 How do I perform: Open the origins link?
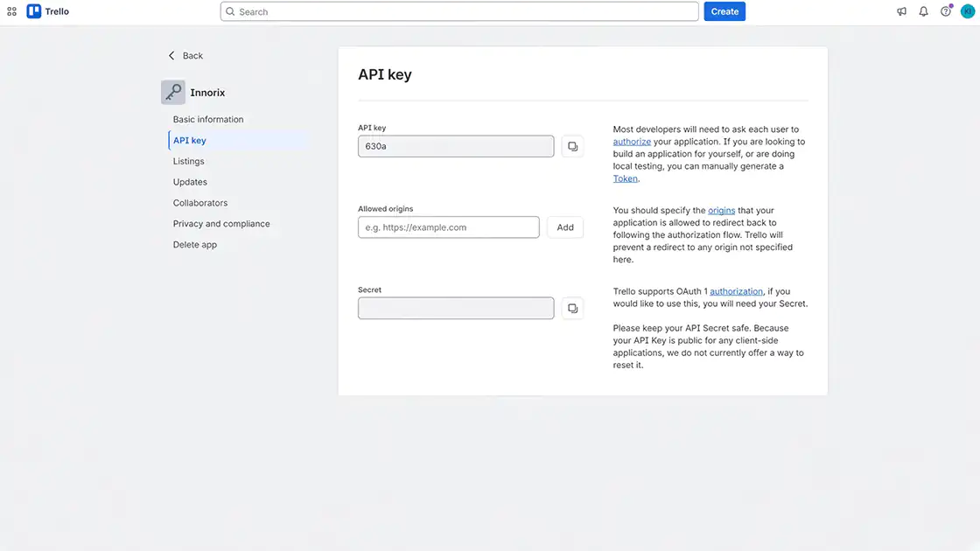point(721,211)
